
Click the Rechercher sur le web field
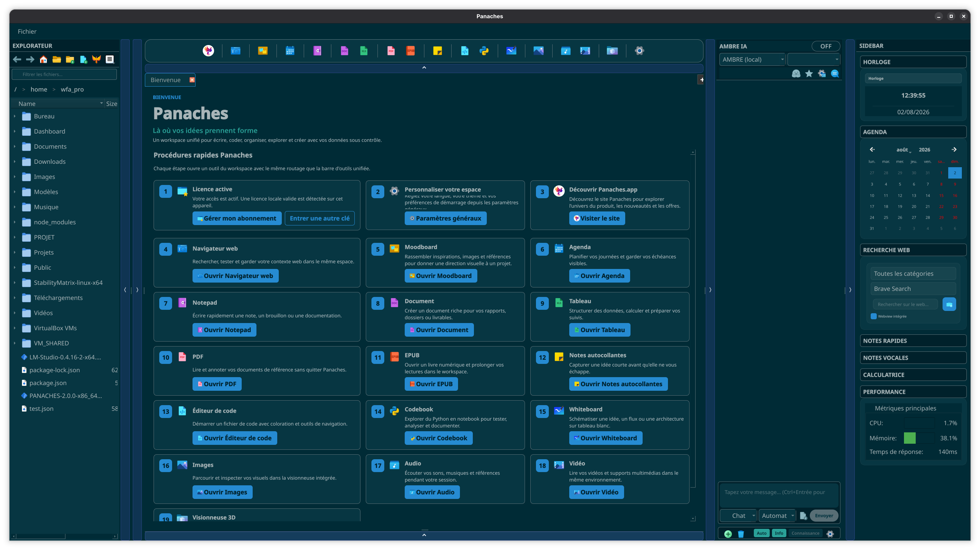click(x=905, y=304)
